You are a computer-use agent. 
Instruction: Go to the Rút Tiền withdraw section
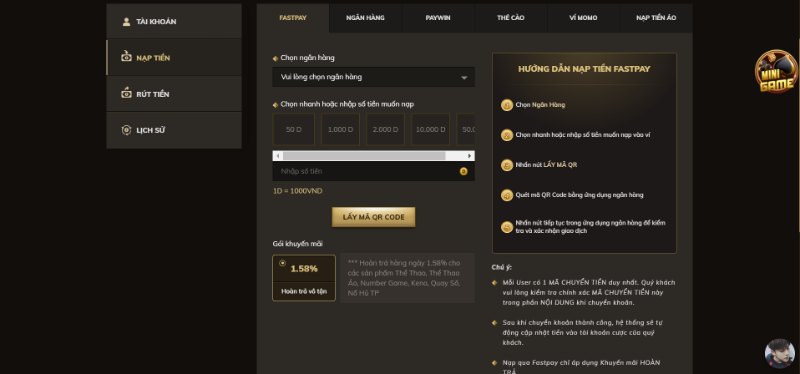click(174, 94)
